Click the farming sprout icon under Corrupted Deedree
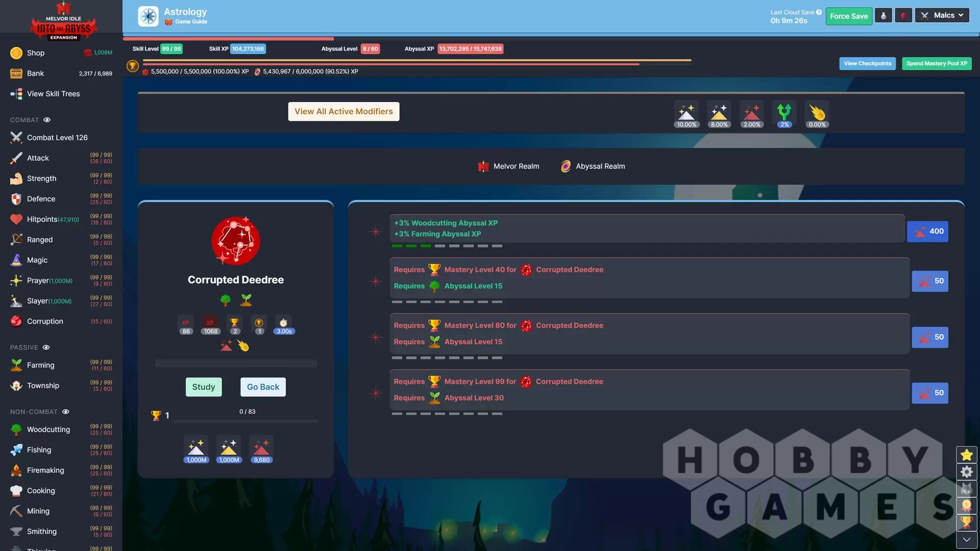This screenshot has width=980, height=551. click(x=246, y=300)
